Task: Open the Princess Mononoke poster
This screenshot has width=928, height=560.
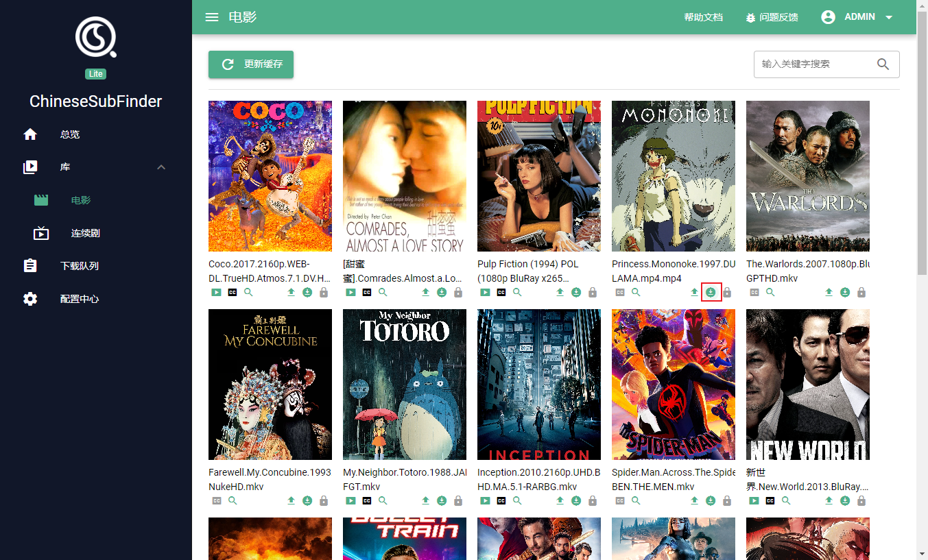Action: 674,176
